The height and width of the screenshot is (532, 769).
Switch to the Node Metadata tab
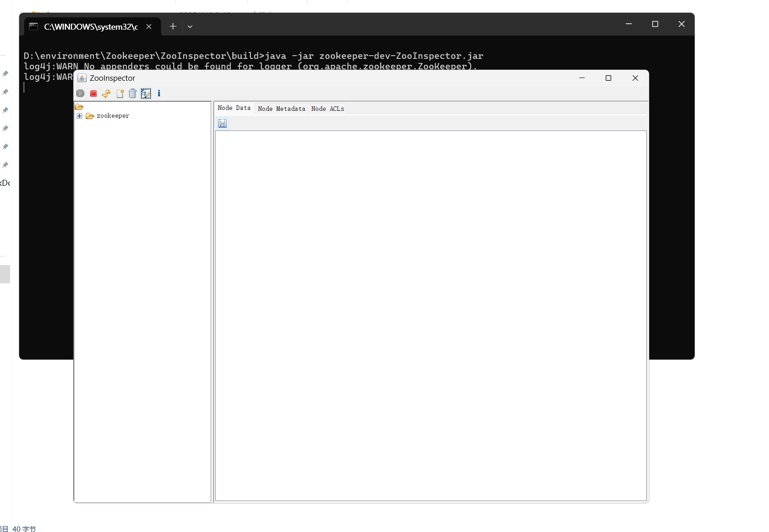tap(281, 109)
